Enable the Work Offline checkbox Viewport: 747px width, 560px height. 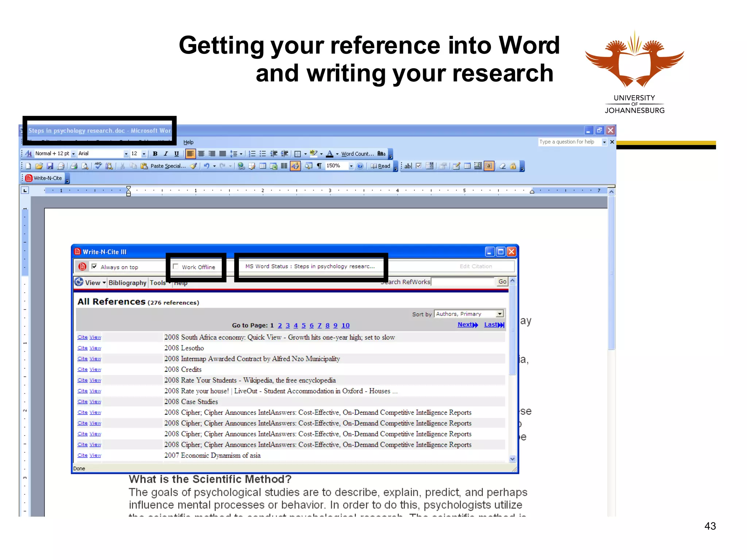point(175,267)
